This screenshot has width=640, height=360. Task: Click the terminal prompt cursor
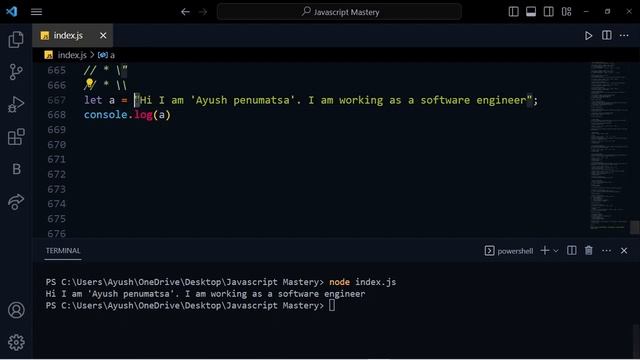(332, 306)
